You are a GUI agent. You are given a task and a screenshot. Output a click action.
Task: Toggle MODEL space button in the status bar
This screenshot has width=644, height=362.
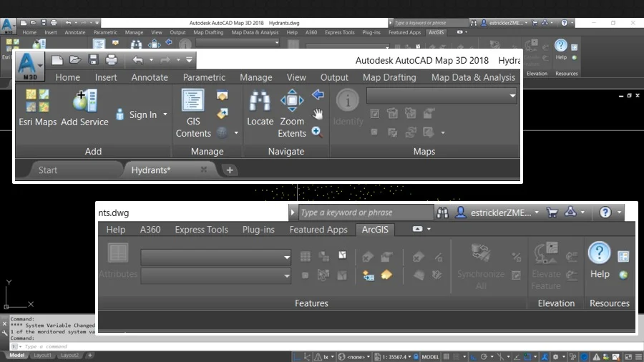pyautogui.click(x=430, y=357)
